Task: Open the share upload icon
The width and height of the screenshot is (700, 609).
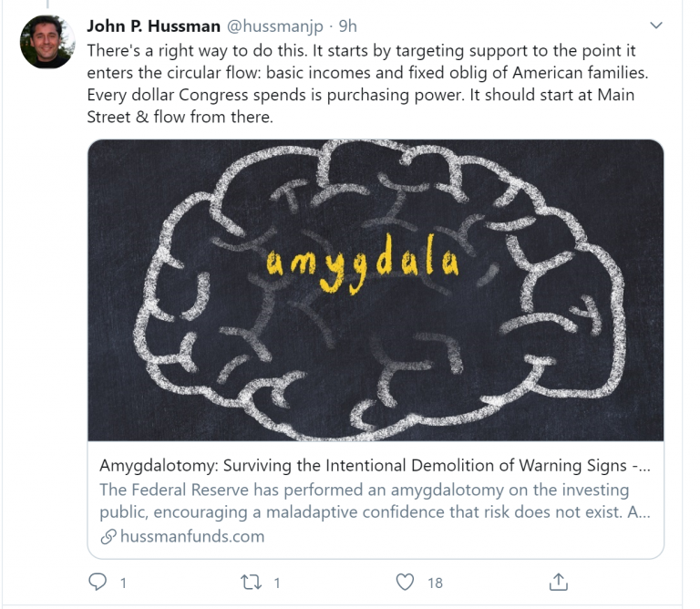Action: (559, 582)
